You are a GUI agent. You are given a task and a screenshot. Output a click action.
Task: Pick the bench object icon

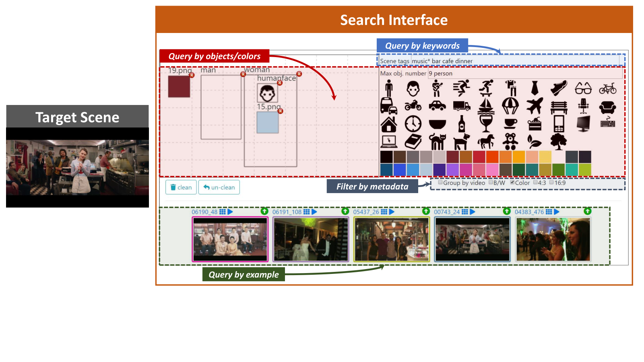coord(559,107)
